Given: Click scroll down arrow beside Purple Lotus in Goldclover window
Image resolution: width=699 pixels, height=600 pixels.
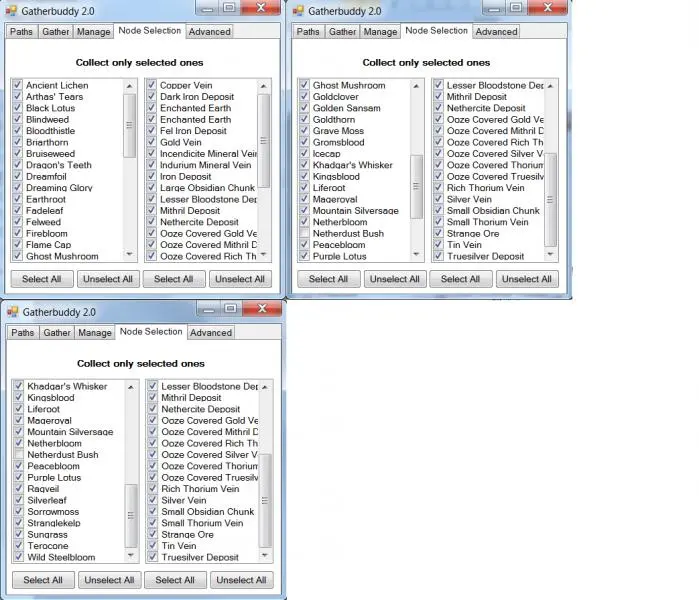Looking at the screenshot, I should click(416, 255).
